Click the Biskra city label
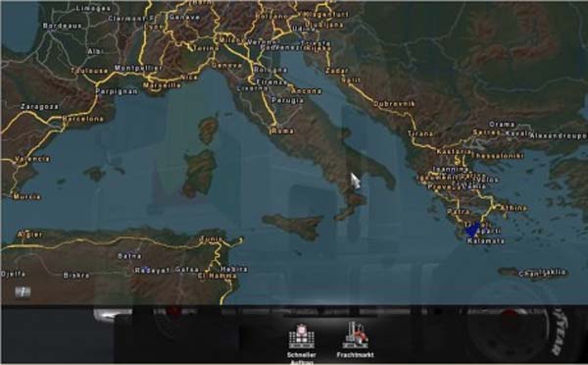Screen dimensions: 588x365 [x=76, y=276]
